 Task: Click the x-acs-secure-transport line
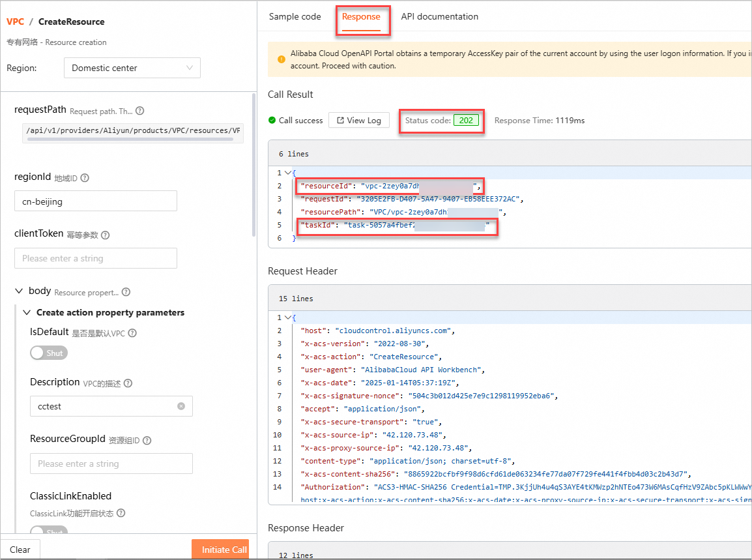[x=371, y=422]
